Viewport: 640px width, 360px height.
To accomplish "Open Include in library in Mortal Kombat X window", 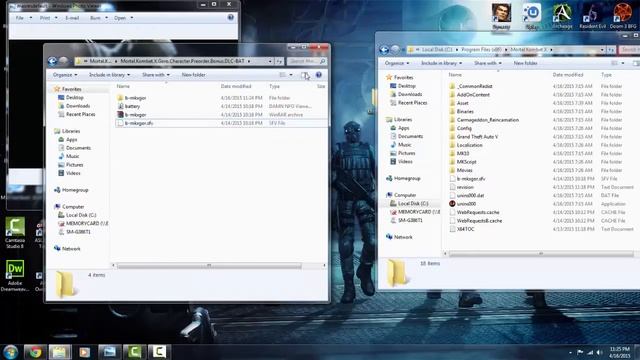I will click(x=442, y=63).
